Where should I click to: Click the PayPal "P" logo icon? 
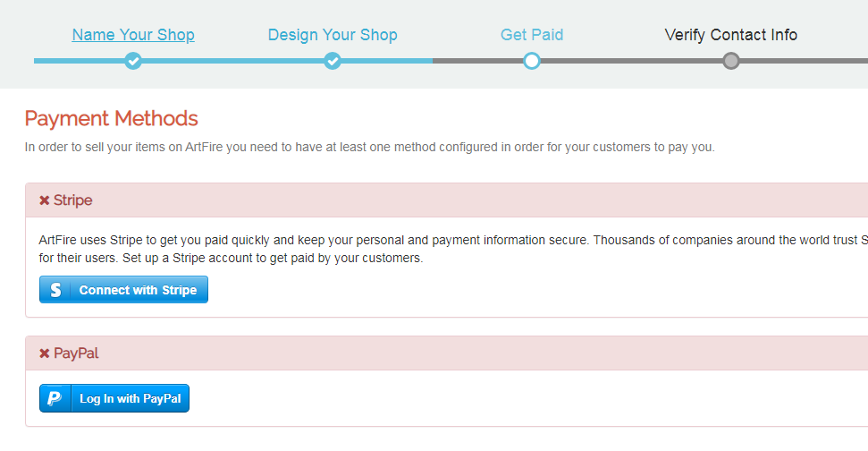coord(55,398)
